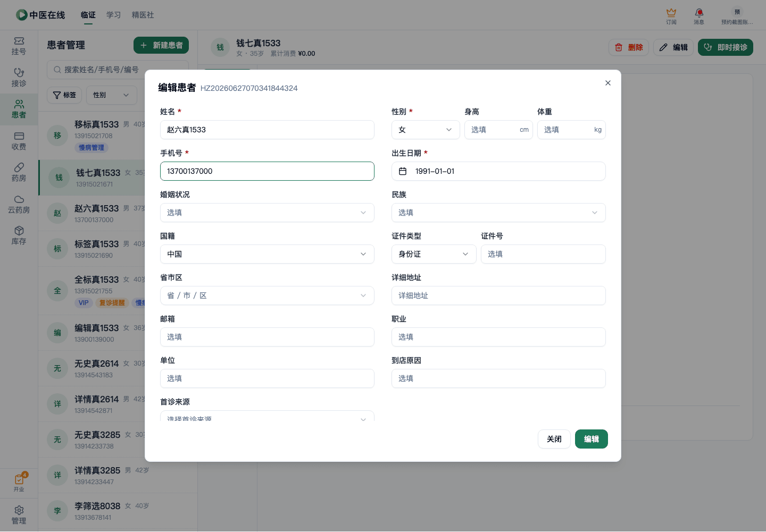
Task: Select patient 无史真2614 in the list
Action: pos(91,368)
